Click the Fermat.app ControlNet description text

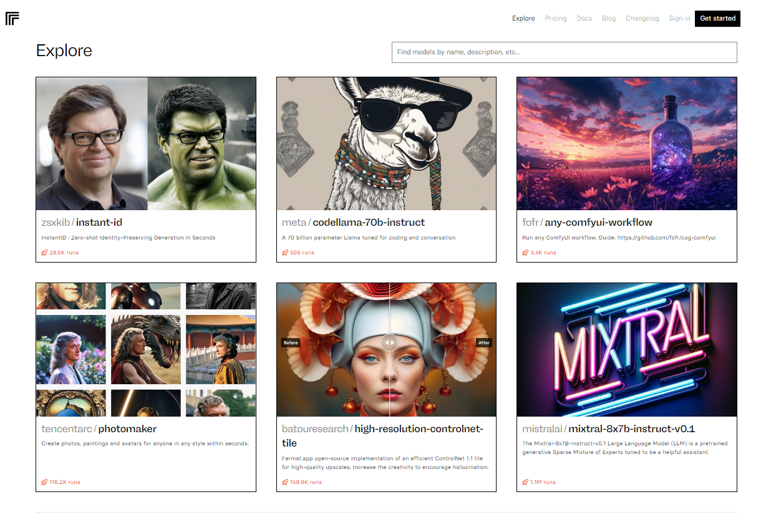(x=386, y=463)
